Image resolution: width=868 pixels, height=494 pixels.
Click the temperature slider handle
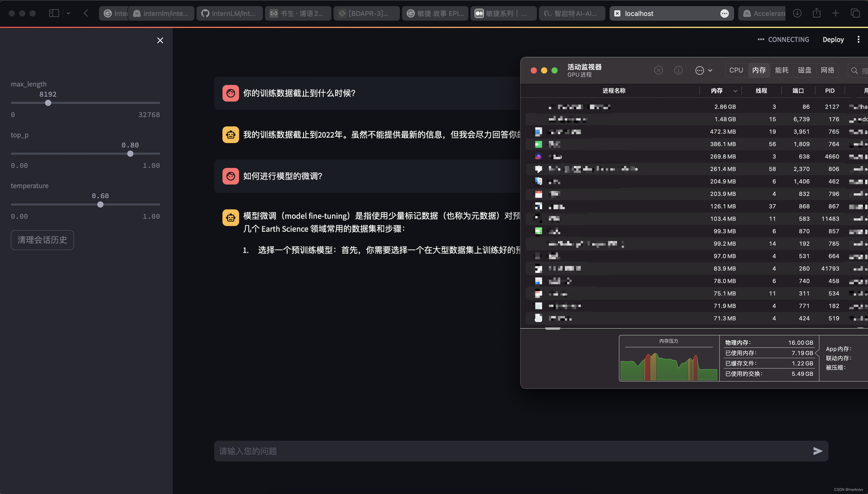(100, 205)
